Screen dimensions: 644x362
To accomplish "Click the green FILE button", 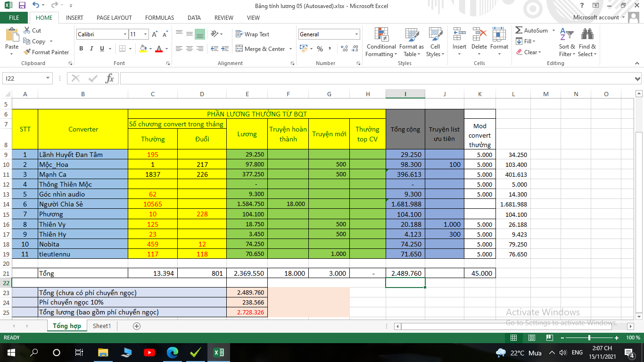I will (14, 17).
